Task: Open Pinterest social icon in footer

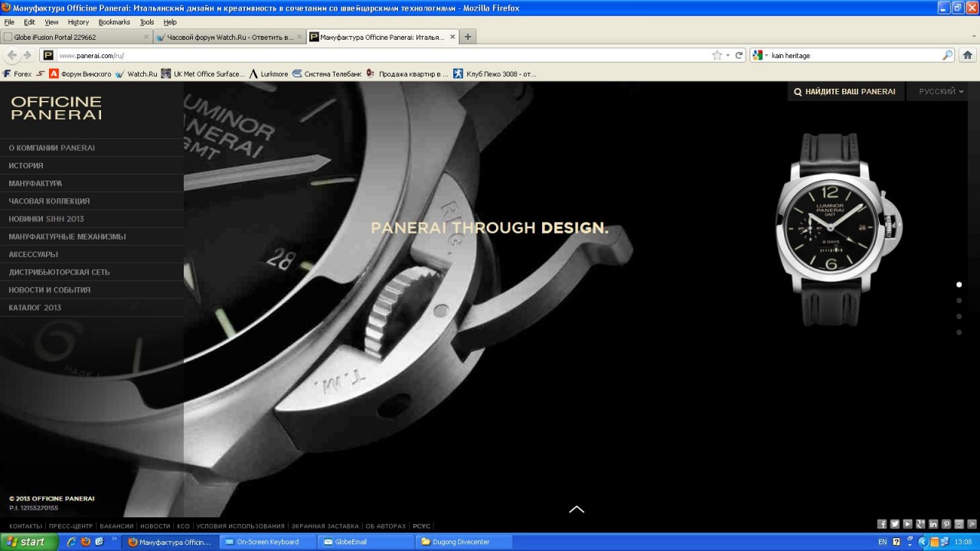Action: [x=946, y=524]
